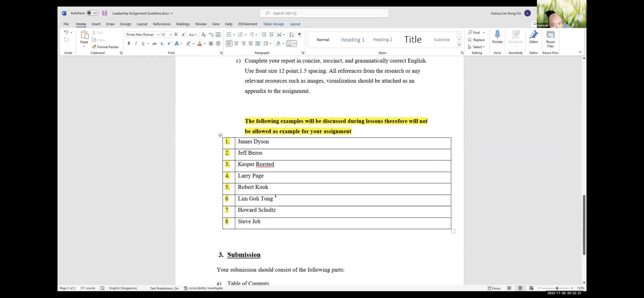Switch to the Insert tab
644x298 pixels.
[96, 24]
